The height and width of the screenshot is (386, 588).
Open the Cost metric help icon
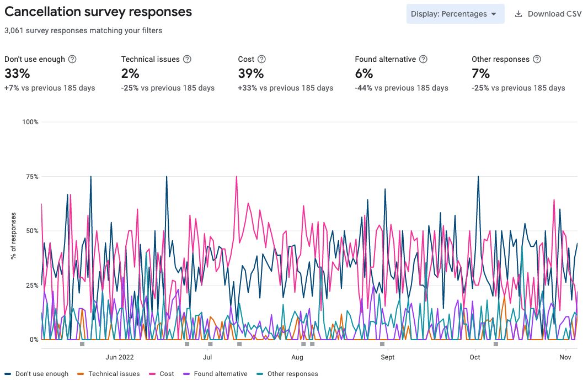(x=260, y=59)
